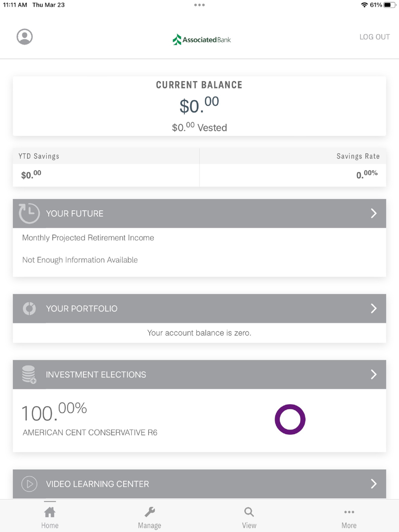Viewport: 399px width, 532px height.
Task: Tap the Manage wrench icon
Action: click(x=150, y=512)
